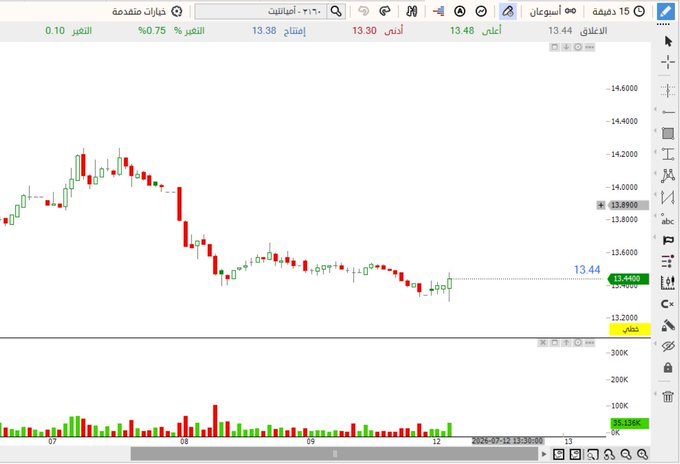Click the redo arrow icon

(385, 11)
